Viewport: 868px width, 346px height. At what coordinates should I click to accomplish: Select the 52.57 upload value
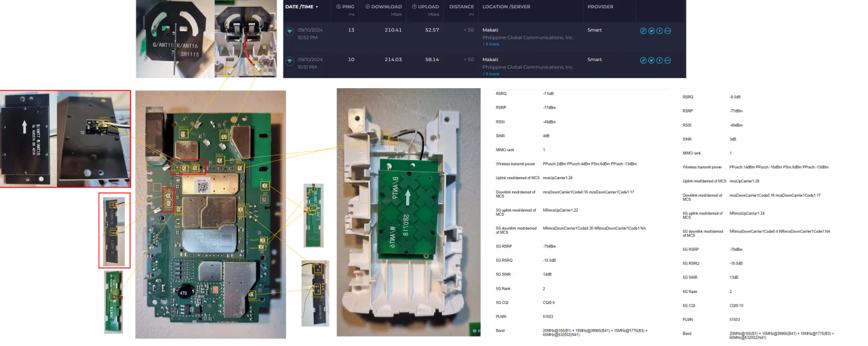(x=432, y=30)
